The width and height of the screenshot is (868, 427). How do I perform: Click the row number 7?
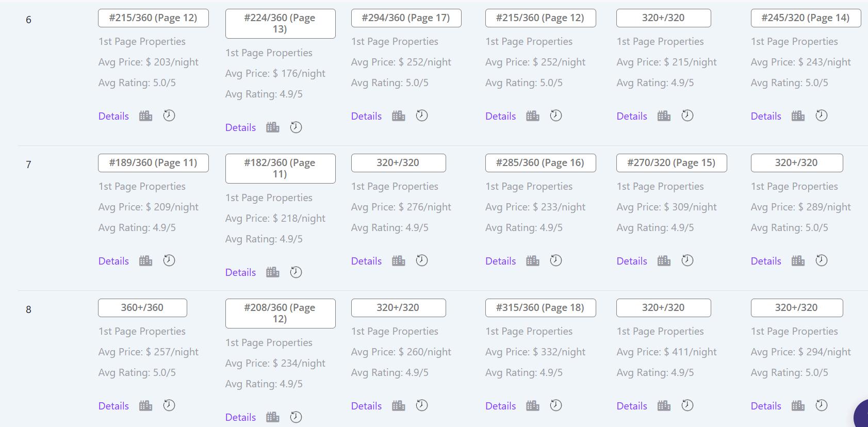click(x=28, y=165)
